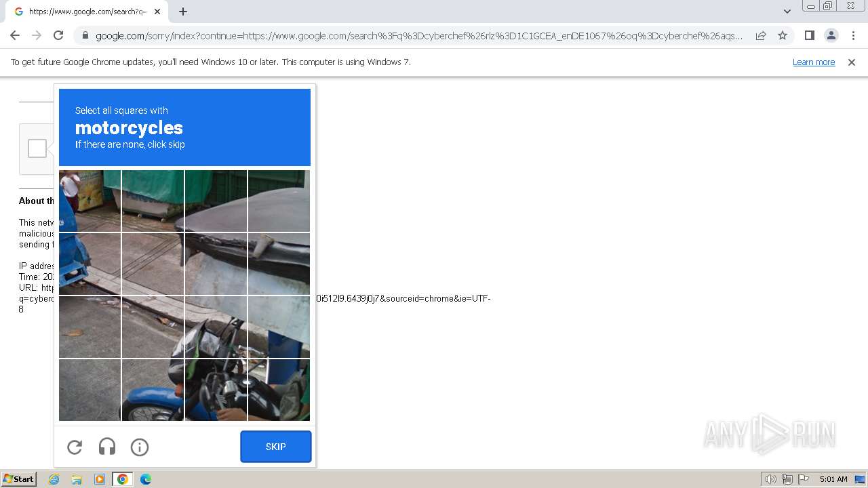
Task: Click the 5:01 AM clock
Action: coord(833,479)
